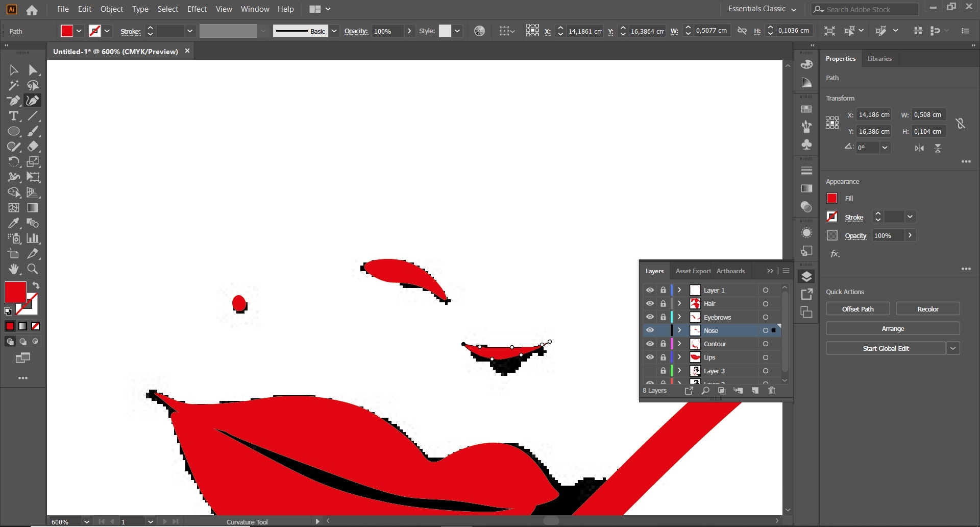Select the Ellipse tool
Screen dimensions: 980x527
pos(14,131)
